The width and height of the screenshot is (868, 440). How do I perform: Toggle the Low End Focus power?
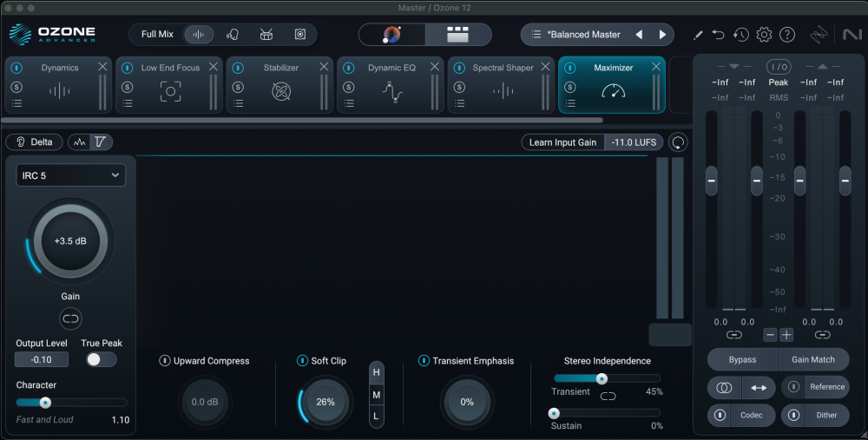(x=128, y=68)
